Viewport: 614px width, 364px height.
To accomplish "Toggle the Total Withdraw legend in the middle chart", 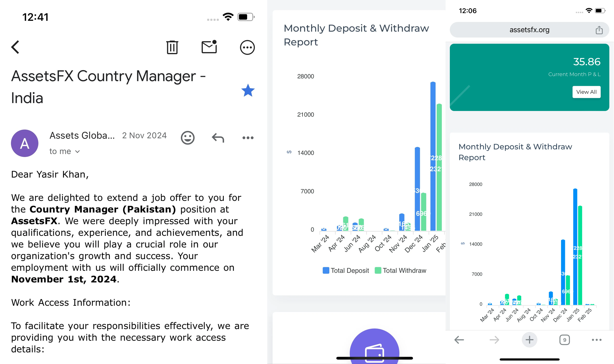I will 401,271.
